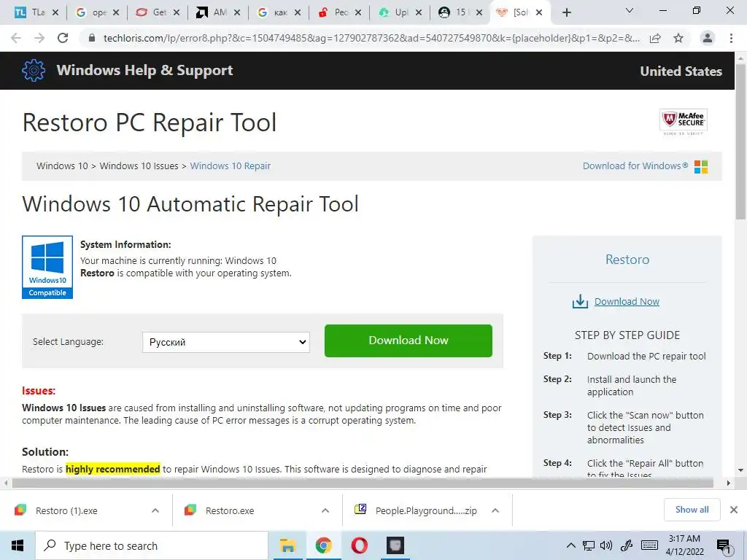Click United States in the header
Screen dimensions: 747x560
[681, 71]
